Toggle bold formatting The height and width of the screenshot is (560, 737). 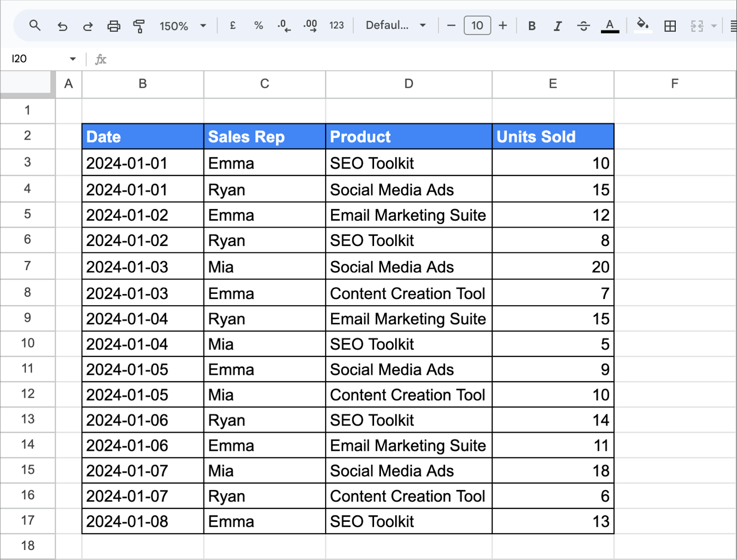coord(532,26)
